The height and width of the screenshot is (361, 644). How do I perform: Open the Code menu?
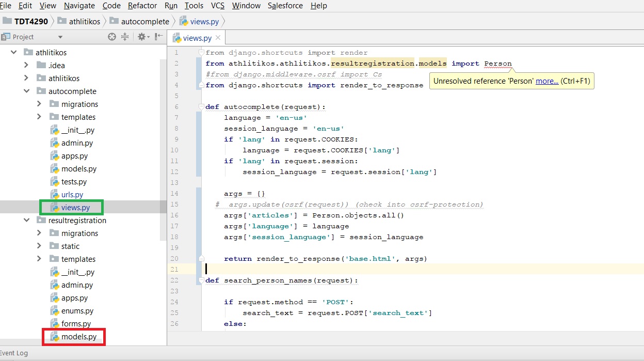tap(111, 6)
